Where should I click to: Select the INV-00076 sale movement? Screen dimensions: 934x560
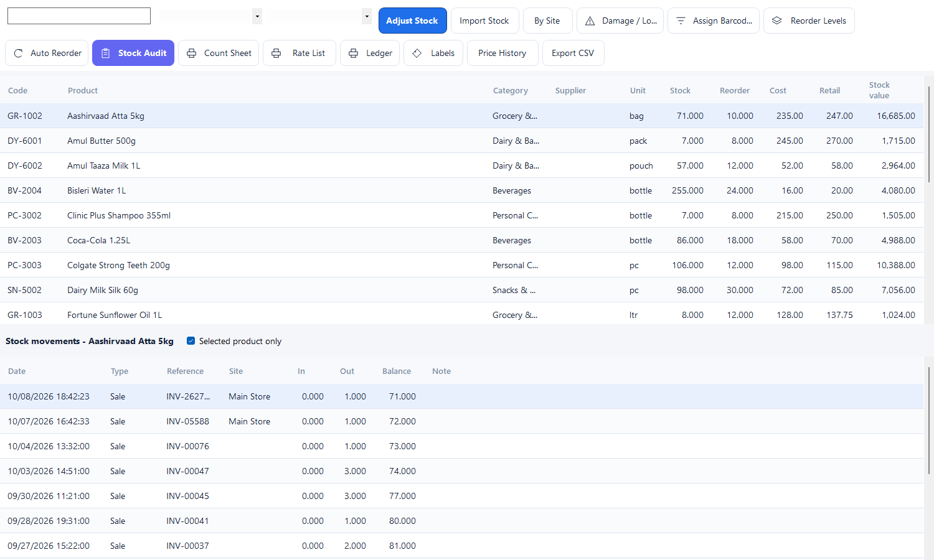pyautogui.click(x=461, y=446)
